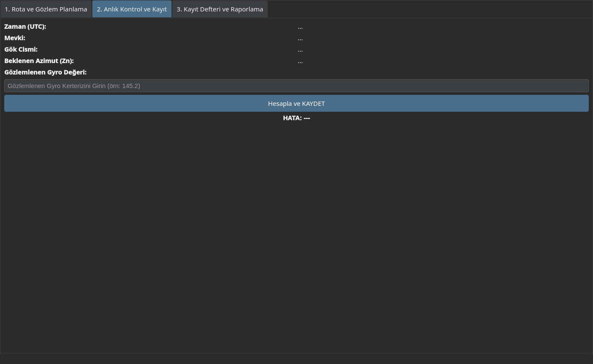Select the Zaman (UTC) placeholder value
Image resolution: width=593 pixels, height=364 pixels.
coord(300,27)
